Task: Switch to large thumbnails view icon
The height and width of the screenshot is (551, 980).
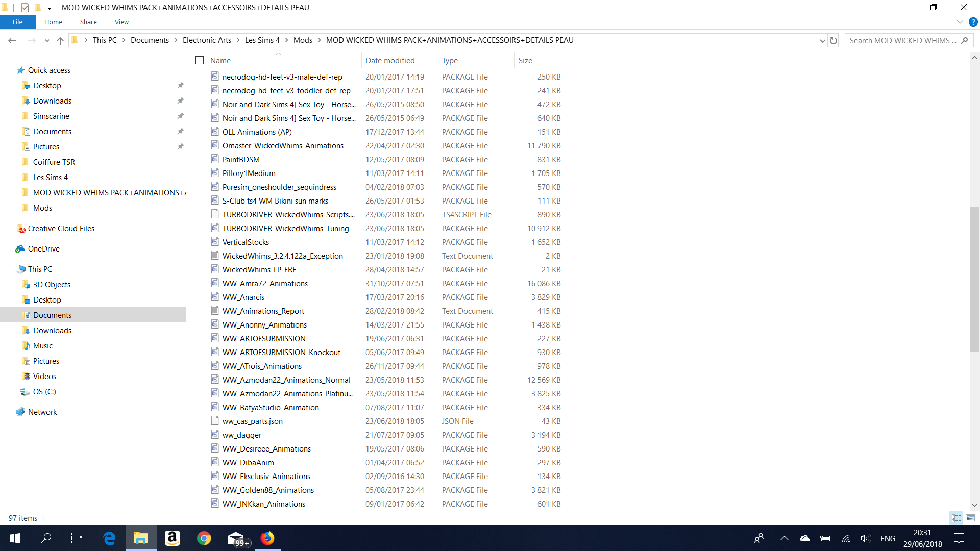Action: coord(970,518)
